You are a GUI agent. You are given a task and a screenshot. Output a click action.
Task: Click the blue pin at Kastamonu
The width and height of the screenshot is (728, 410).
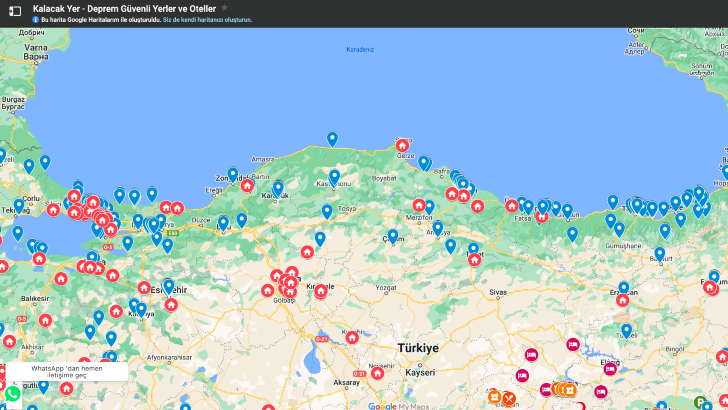click(335, 176)
